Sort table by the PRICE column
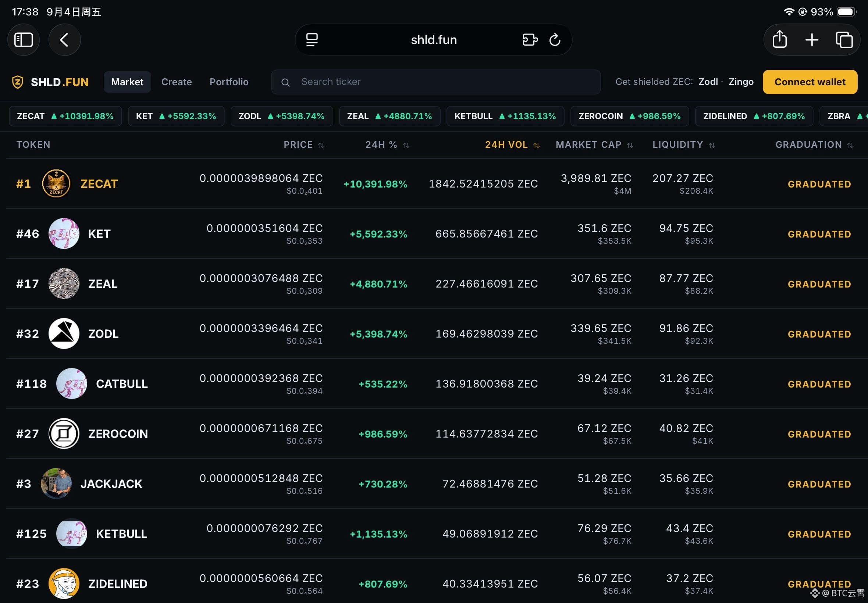Screen dimensions: 868x603 [x=304, y=145]
